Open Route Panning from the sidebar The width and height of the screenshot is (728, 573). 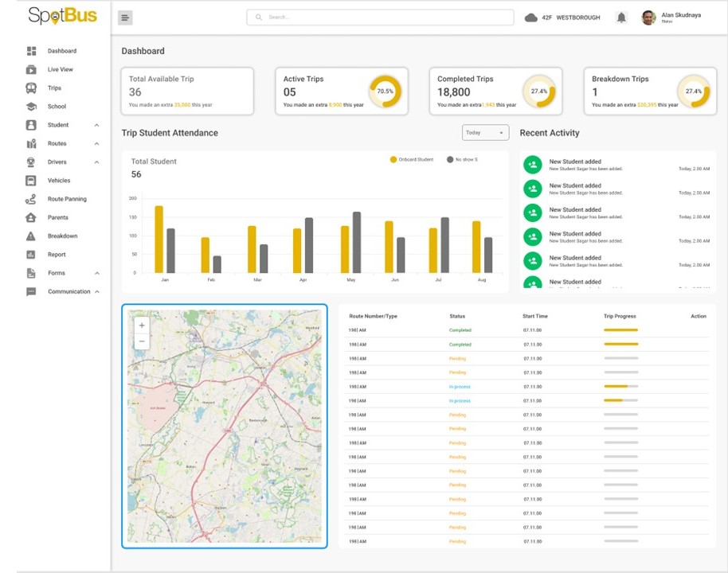point(66,198)
